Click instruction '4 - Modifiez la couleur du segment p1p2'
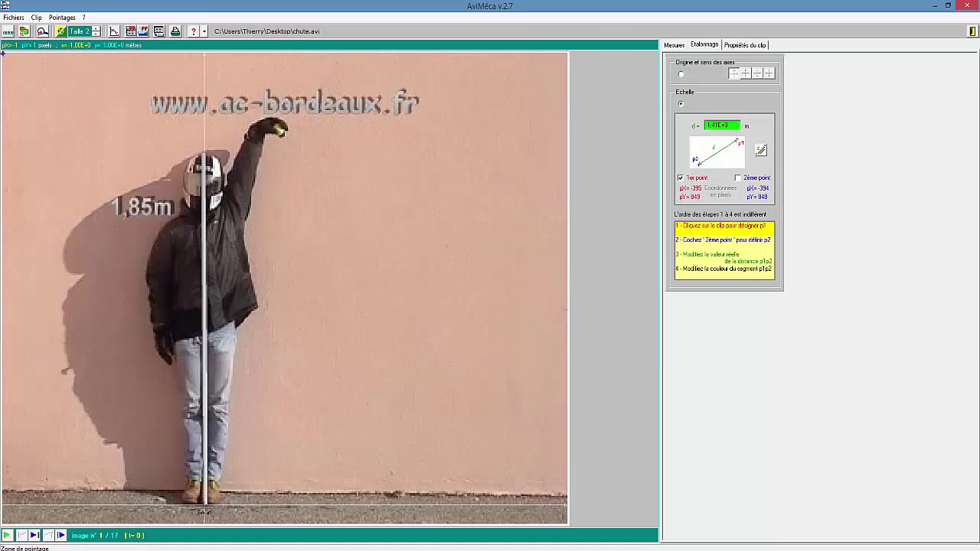 724,269
